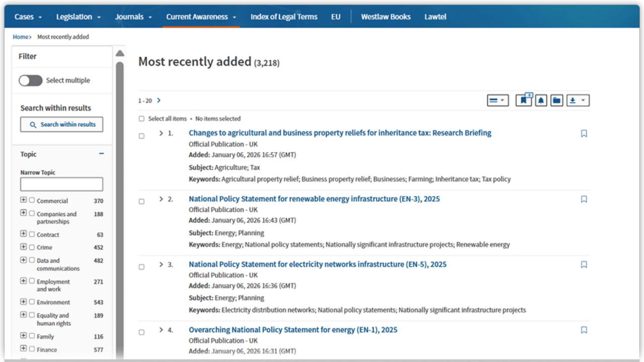Viewport: 644px width, 362px height.
Task: Click the bell alert icon
Action: tap(540, 100)
